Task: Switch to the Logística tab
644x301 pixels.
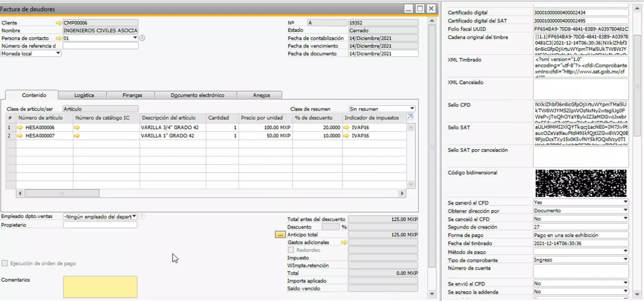Action: tap(84, 95)
